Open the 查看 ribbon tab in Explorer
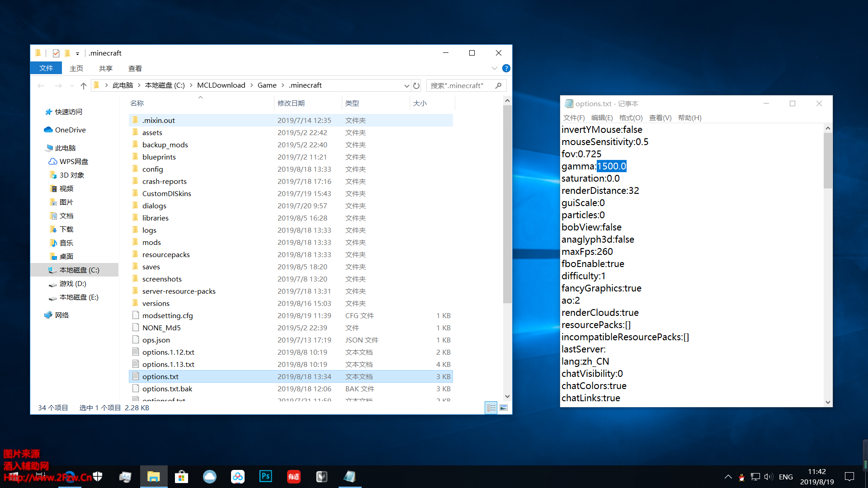The image size is (868, 488). pyautogui.click(x=135, y=68)
